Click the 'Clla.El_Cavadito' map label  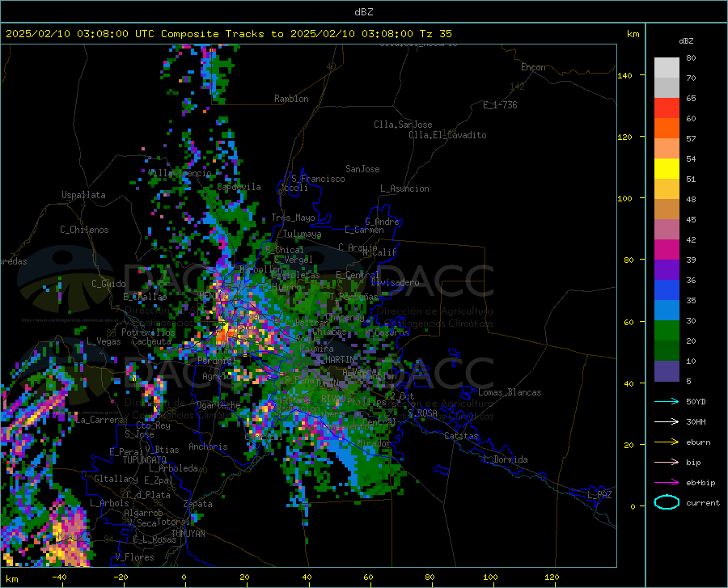point(447,135)
